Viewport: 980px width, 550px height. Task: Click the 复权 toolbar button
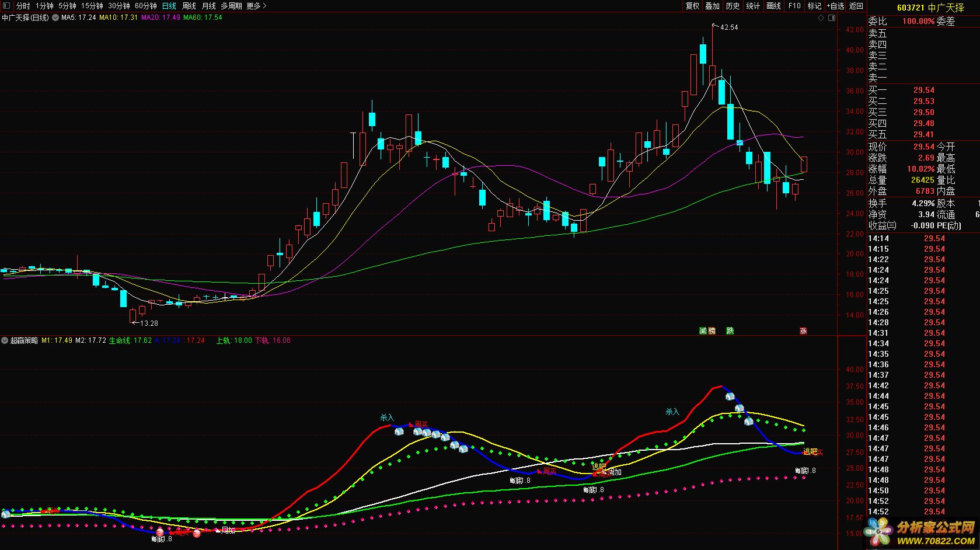pyautogui.click(x=692, y=6)
